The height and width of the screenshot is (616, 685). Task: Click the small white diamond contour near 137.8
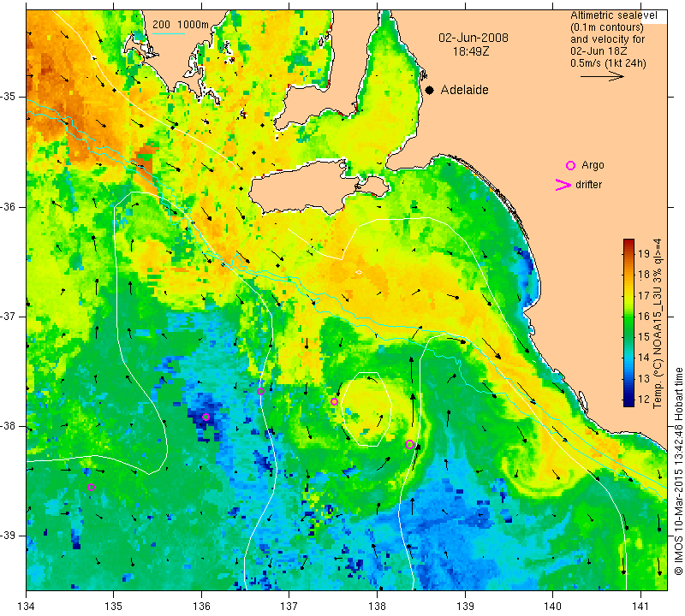[x=359, y=272]
